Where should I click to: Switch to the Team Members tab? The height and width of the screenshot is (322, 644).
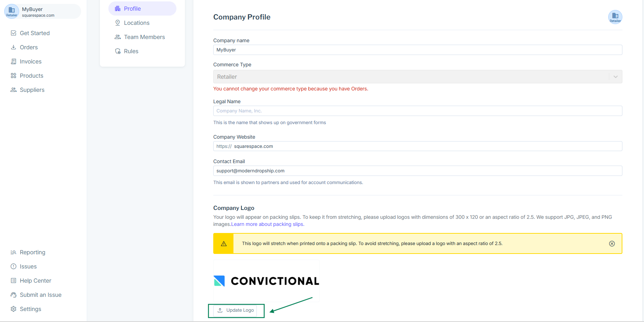(x=144, y=37)
